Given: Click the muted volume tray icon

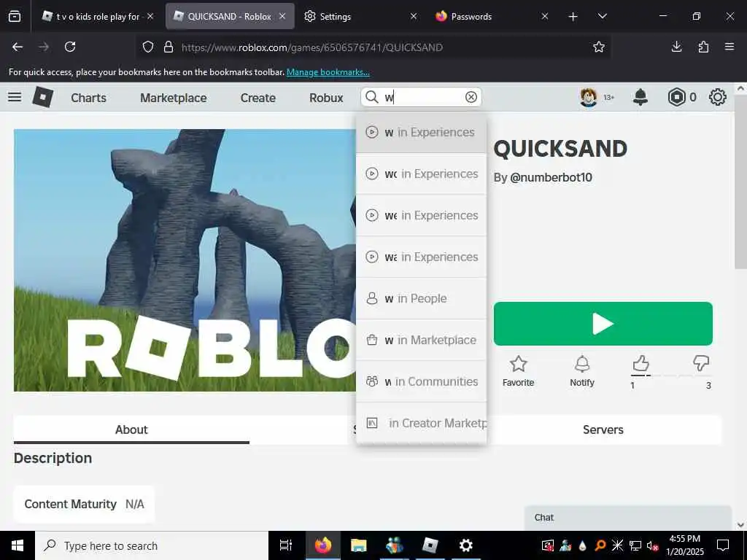Looking at the screenshot, I should (653, 545).
